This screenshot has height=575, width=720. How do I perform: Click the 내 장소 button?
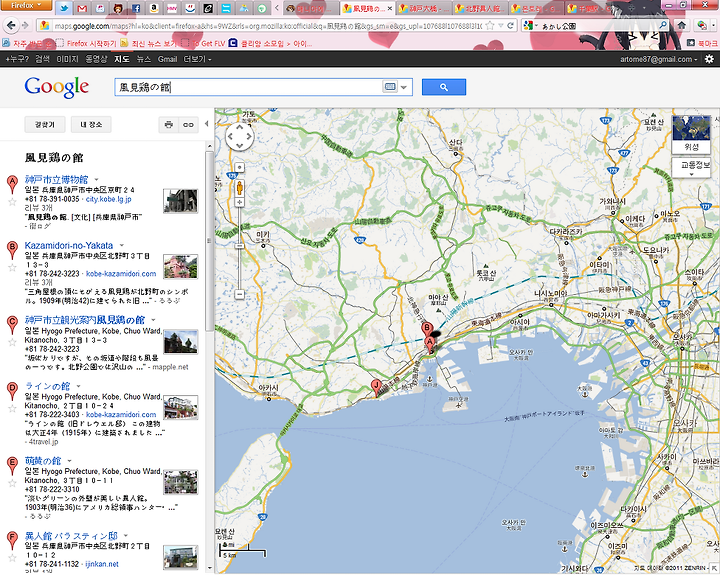tap(91, 124)
